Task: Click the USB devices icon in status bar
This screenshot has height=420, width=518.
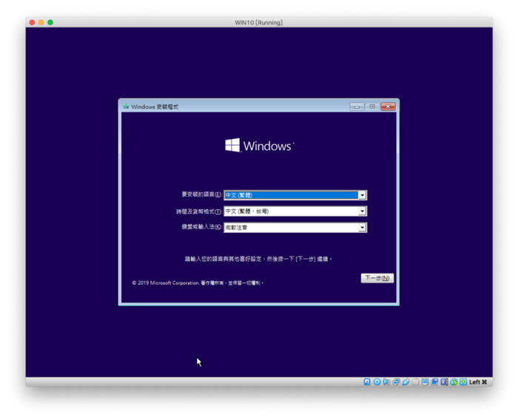Action: pyautogui.click(x=406, y=382)
